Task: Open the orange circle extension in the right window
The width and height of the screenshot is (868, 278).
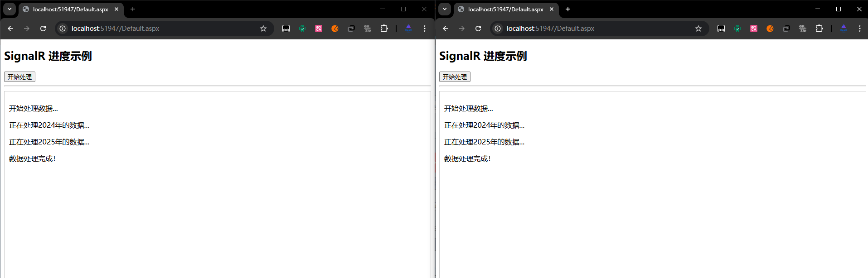Action: pyautogui.click(x=770, y=29)
